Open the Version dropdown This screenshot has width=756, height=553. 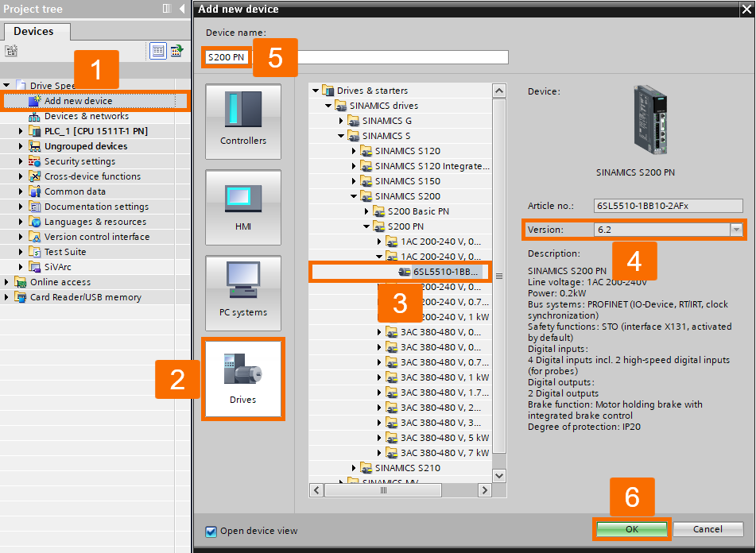[736, 230]
